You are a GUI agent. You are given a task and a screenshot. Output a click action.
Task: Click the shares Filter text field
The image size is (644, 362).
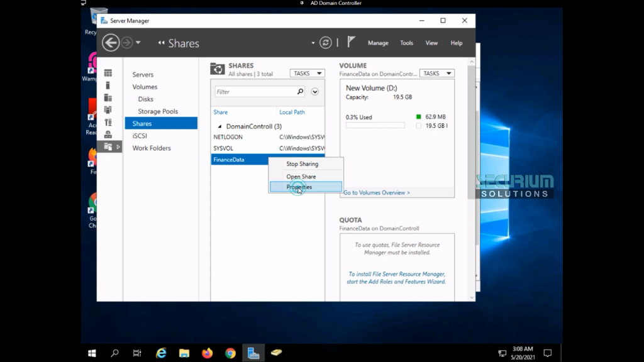pos(255,92)
